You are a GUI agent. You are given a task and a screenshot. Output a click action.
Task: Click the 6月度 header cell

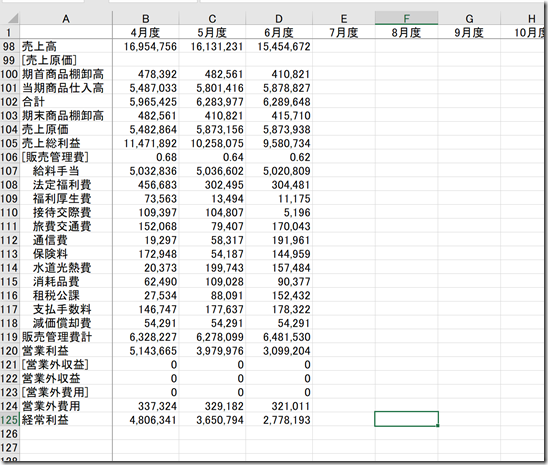coord(279,32)
